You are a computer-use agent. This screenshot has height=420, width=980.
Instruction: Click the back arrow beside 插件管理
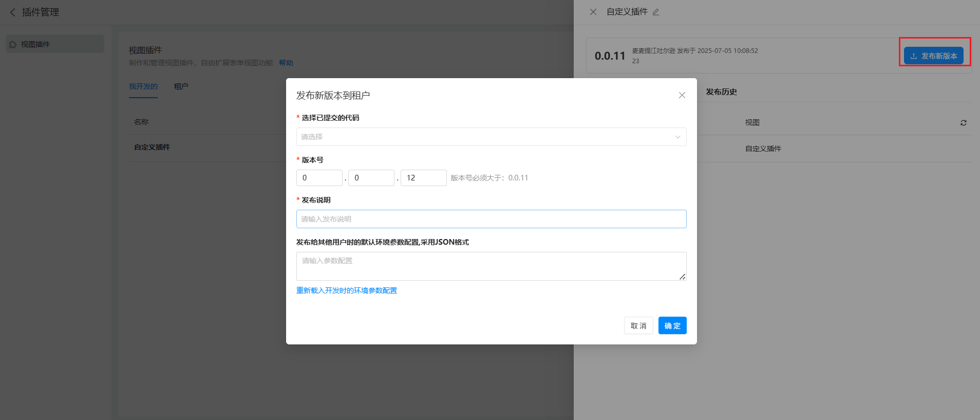pyautogui.click(x=13, y=12)
